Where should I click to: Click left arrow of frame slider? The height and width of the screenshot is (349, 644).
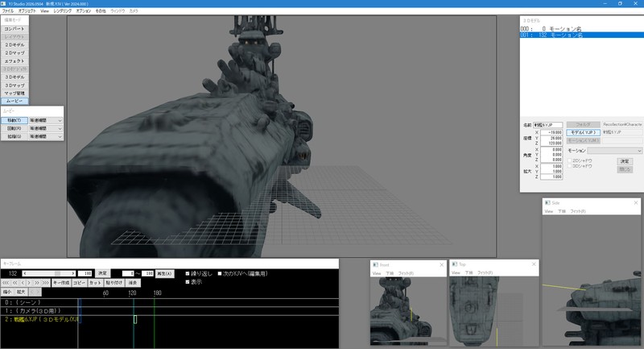point(25,273)
